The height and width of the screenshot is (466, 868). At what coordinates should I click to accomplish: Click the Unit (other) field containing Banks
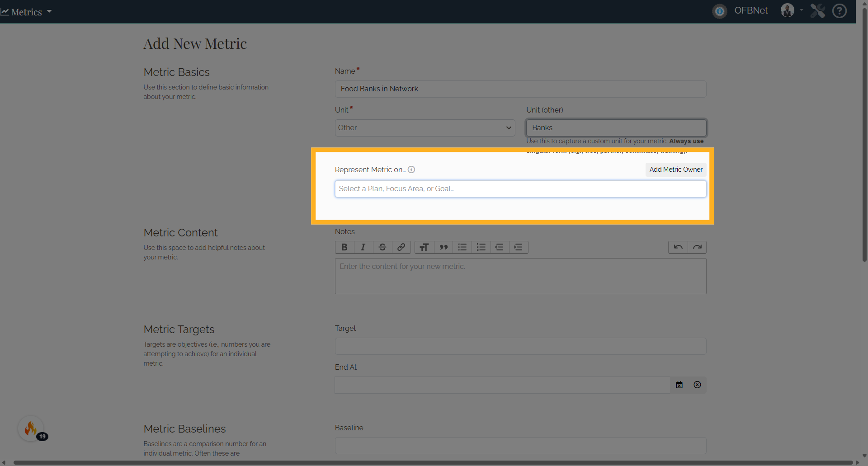tap(616, 128)
